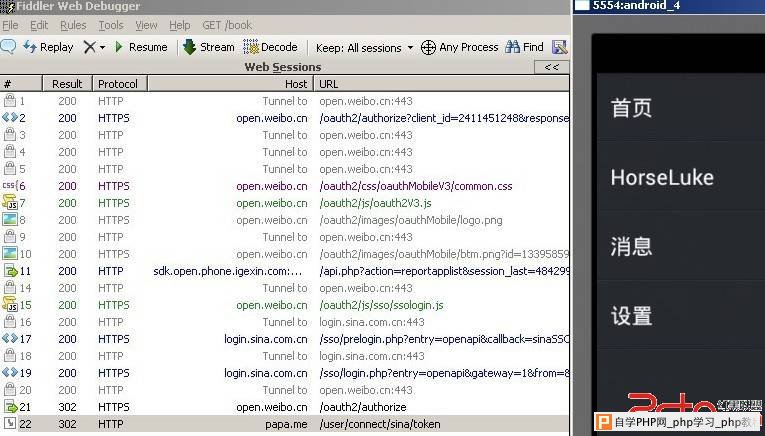Click lock icon of session 20

(x=9, y=390)
